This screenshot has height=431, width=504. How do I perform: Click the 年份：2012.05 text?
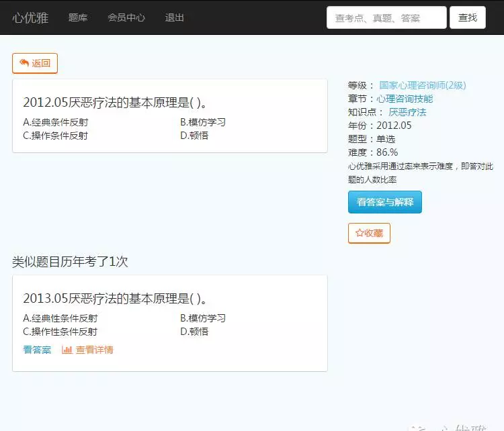(380, 126)
